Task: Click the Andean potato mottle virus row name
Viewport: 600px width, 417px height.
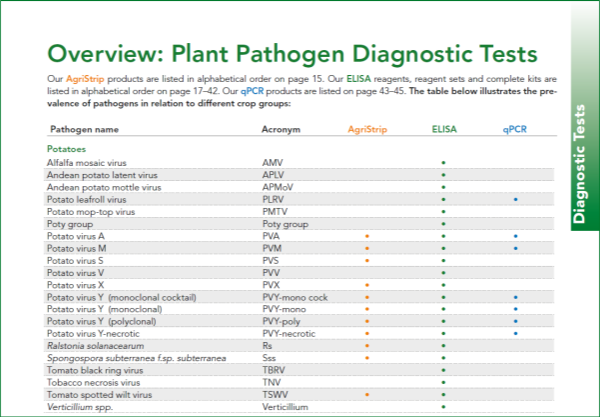Action: (x=104, y=187)
